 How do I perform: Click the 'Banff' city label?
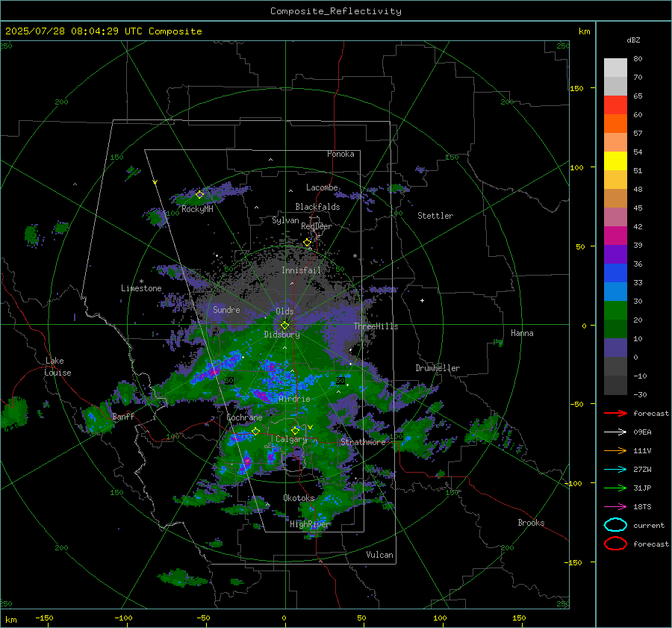click(123, 416)
